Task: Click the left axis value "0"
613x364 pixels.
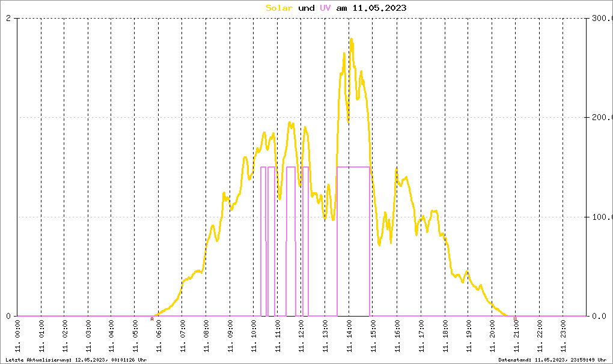Action: click(x=8, y=316)
